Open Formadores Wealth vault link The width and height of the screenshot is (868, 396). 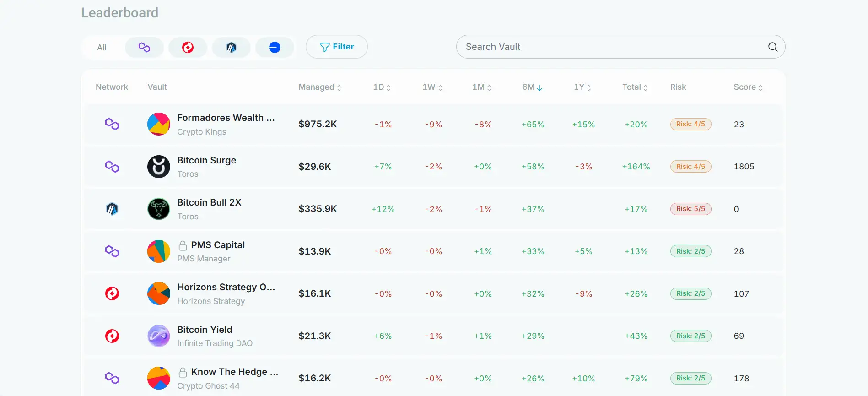226,118
